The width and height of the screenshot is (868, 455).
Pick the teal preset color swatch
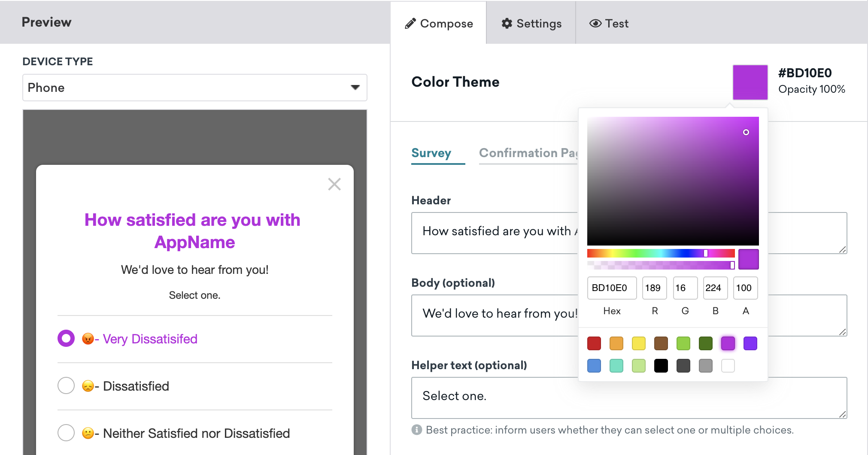[616, 366]
